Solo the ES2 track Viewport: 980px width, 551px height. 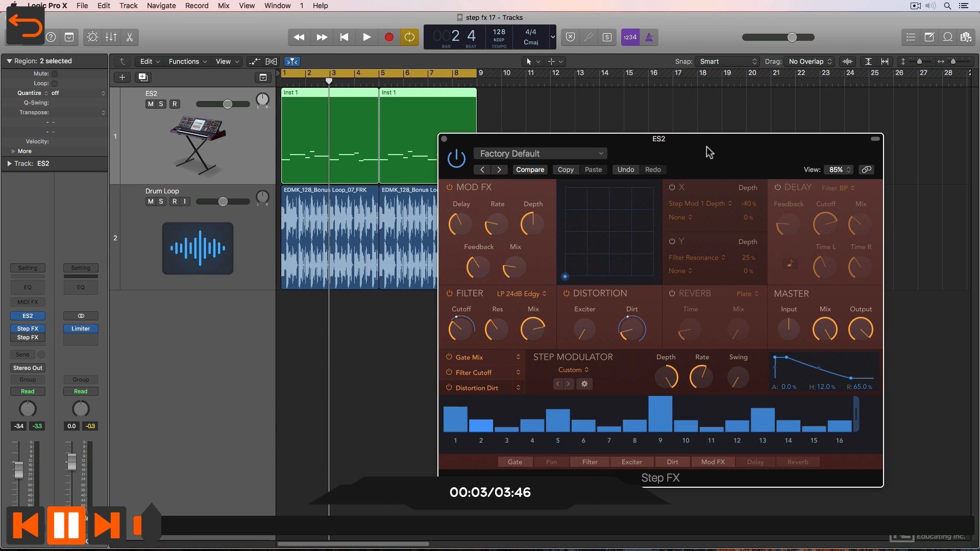pos(161,104)
